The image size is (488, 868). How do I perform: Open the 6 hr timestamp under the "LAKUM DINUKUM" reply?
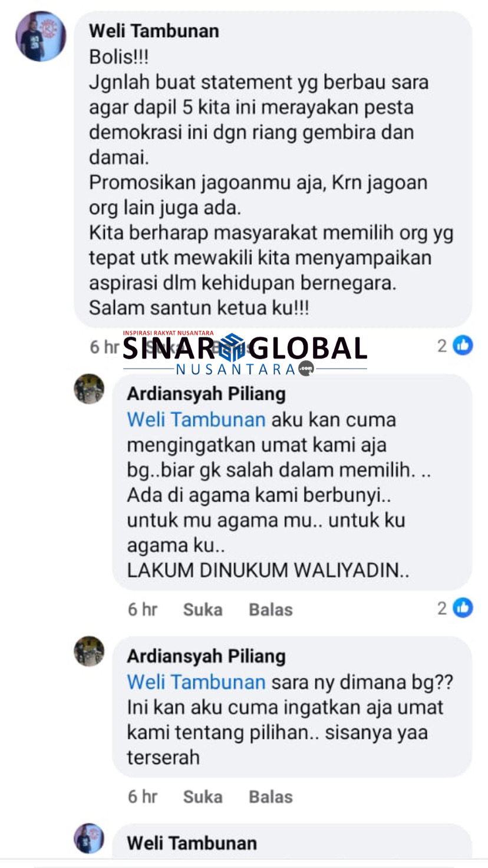[143, 609]
